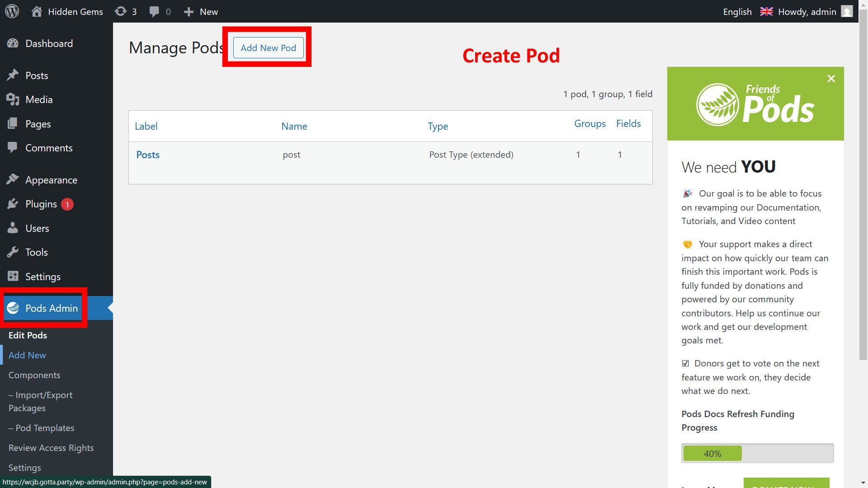This screenshot has width=868, height=488.
Task: Click the Plugins update badge showing 1
Action: 67,204
